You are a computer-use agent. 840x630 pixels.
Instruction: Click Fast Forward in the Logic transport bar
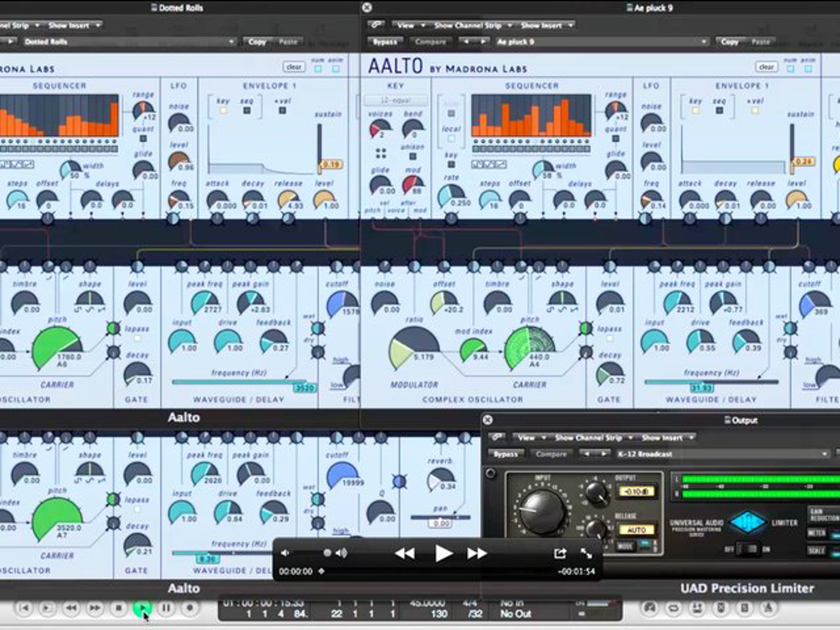pyautogui.click(x=94, y=608)
